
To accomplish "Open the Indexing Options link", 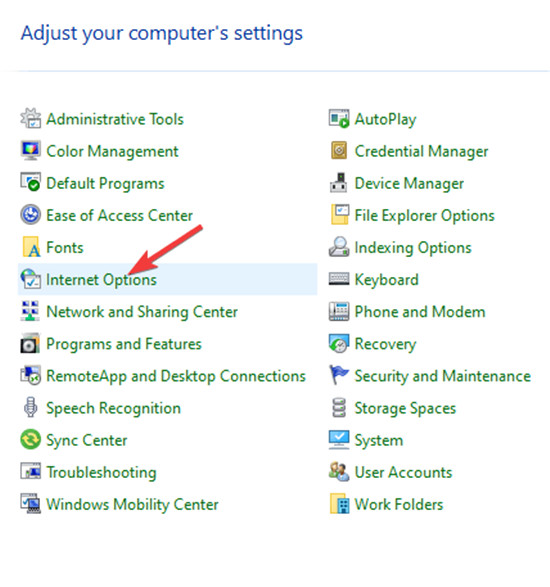I will (413, 248).
